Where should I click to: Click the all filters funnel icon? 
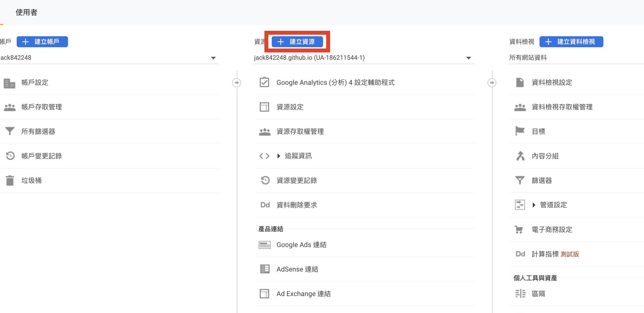(10, 131)
